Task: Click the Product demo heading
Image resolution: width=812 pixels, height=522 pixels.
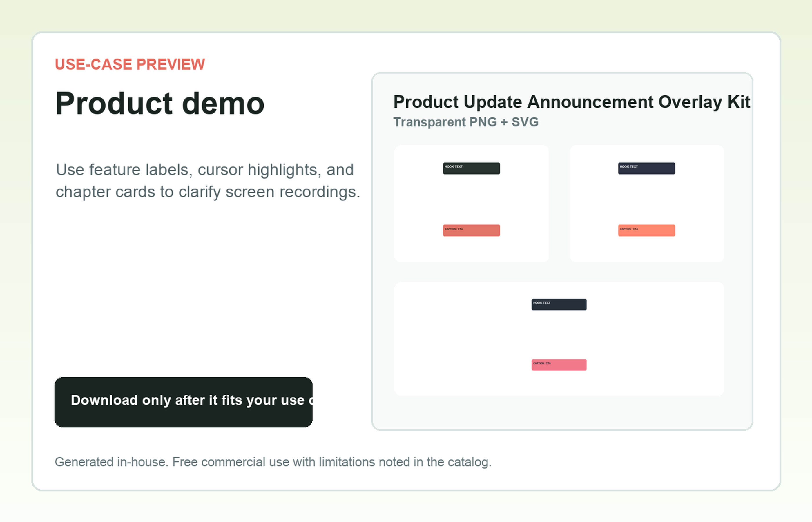Action: pos(159,103)
